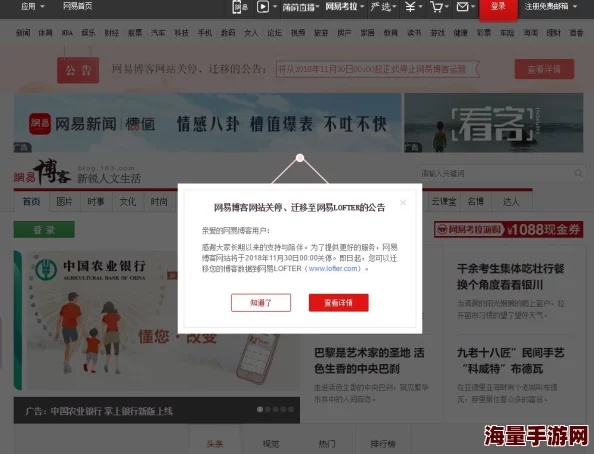This screenshot has width=594, height=454.
Task: Select the 名博 blog tab
Action: pyautogui.click(x=475, y=202)
